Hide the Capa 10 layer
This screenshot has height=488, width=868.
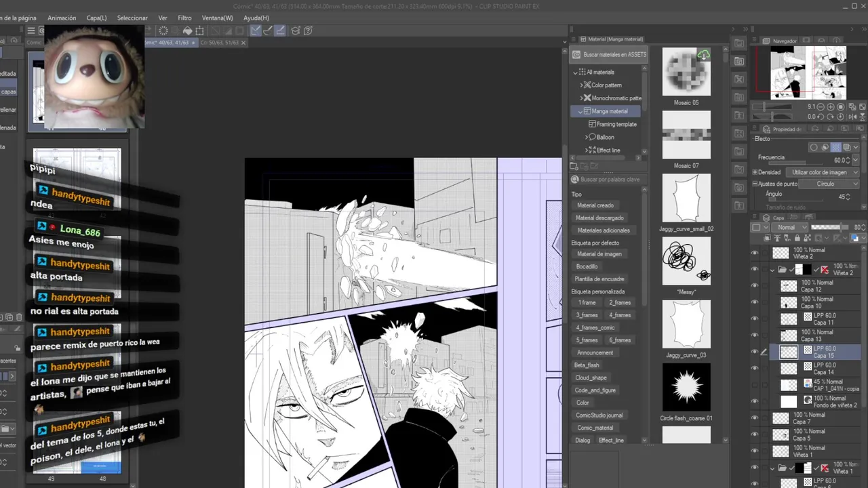pyautogui.click(x=755, y=302)
